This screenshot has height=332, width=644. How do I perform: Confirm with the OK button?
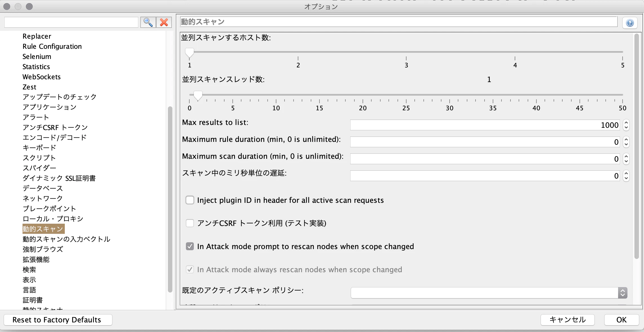coord(621,320)
